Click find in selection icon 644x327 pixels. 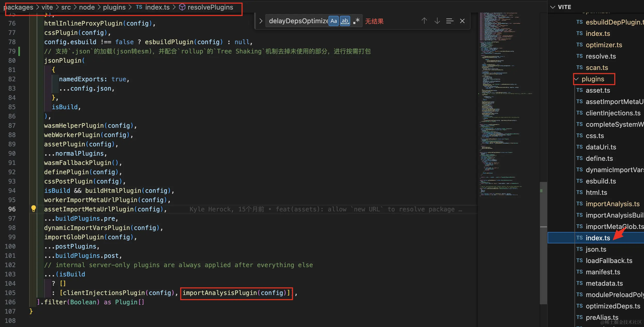(x=450, y=21)
